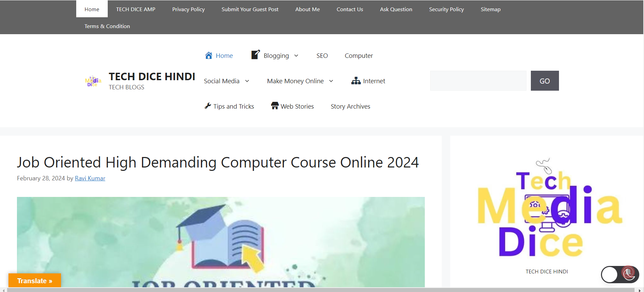Open Terms & Condition page
This screenshot has width=644, height=292.
(x=107, y=26)
